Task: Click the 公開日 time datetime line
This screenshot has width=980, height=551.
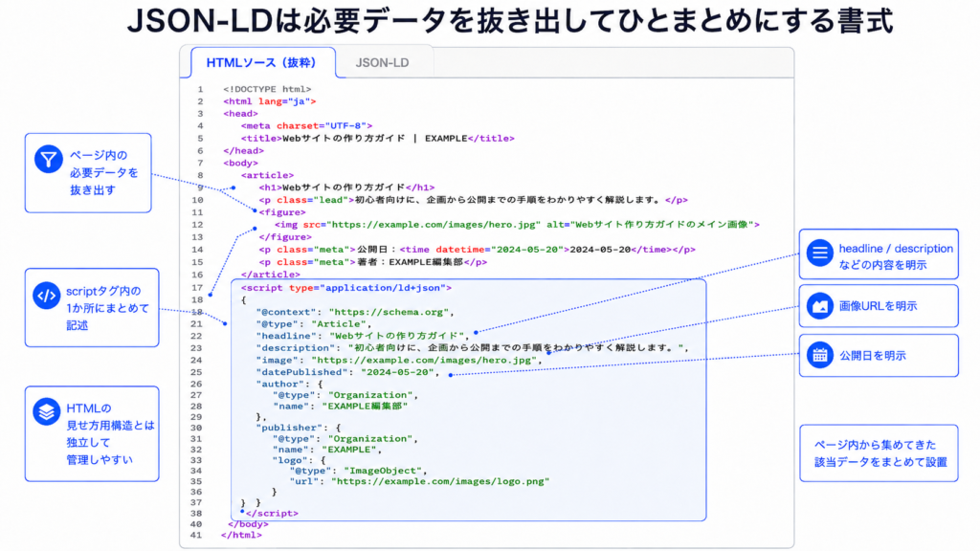Action: click(477, 250)
